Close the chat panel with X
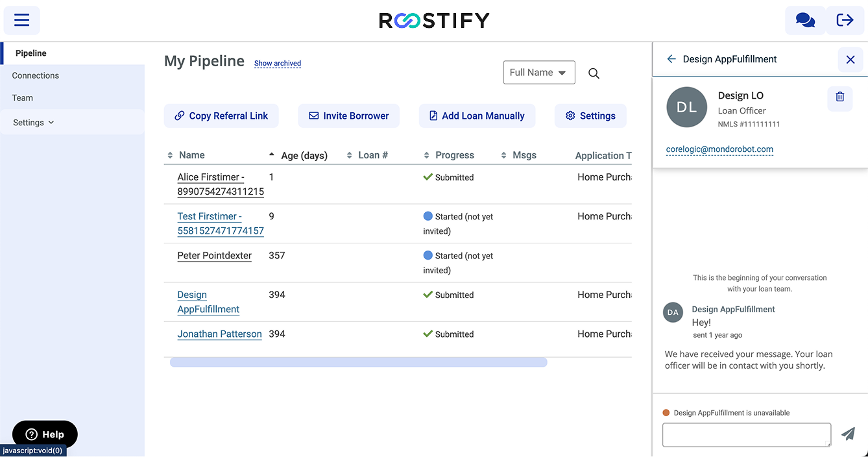Viewport: 868px width, 457px height. [850, 60]
